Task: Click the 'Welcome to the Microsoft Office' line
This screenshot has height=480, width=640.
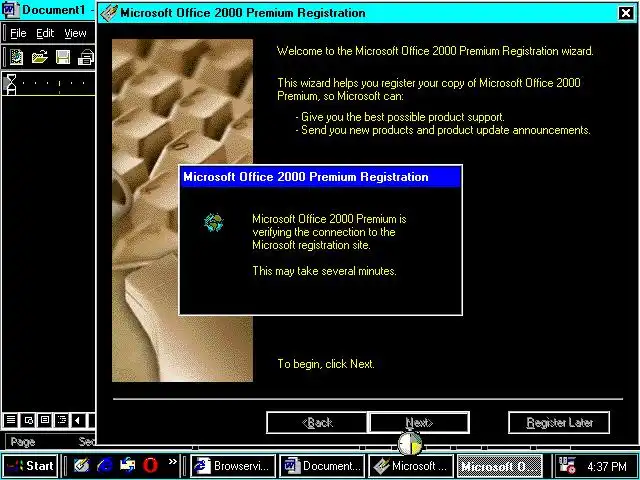Action: point(435,51)
